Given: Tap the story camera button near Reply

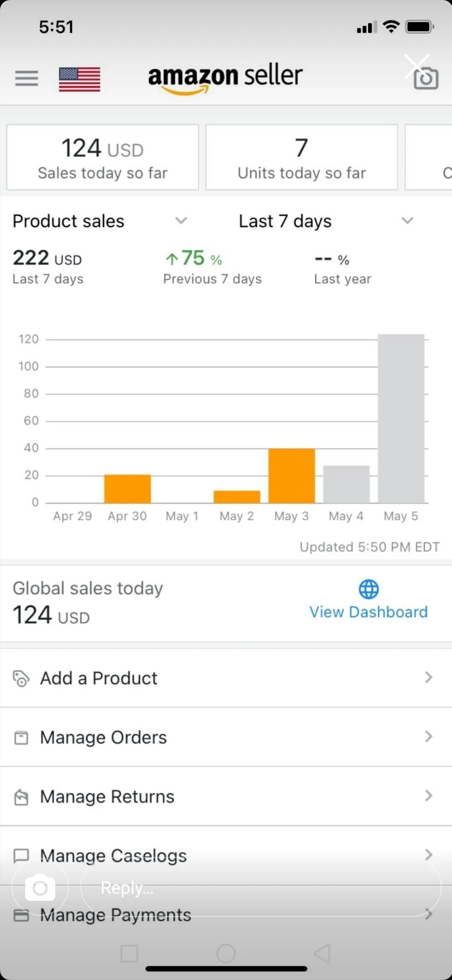Looking at the screenshot, I should (x=40, y=888).
